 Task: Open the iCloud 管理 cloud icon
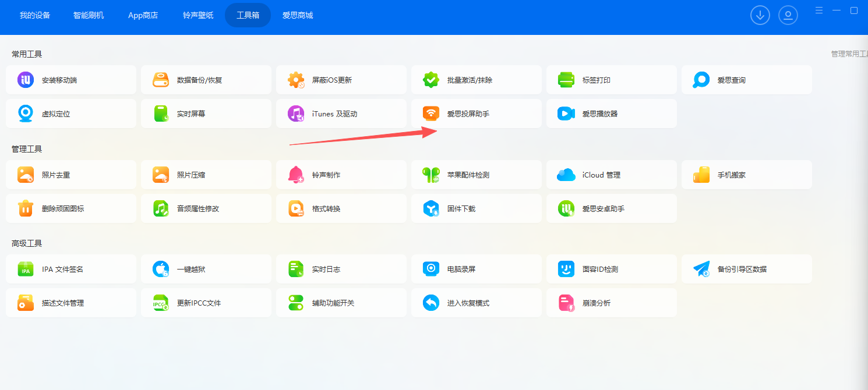566,175
